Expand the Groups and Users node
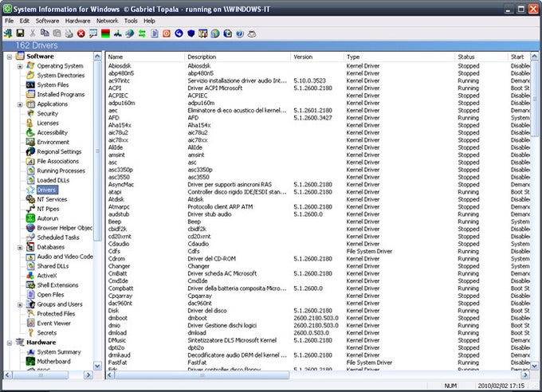Image resolution: width=542 pixels, height=392 pixels. (x=20, y=304)
